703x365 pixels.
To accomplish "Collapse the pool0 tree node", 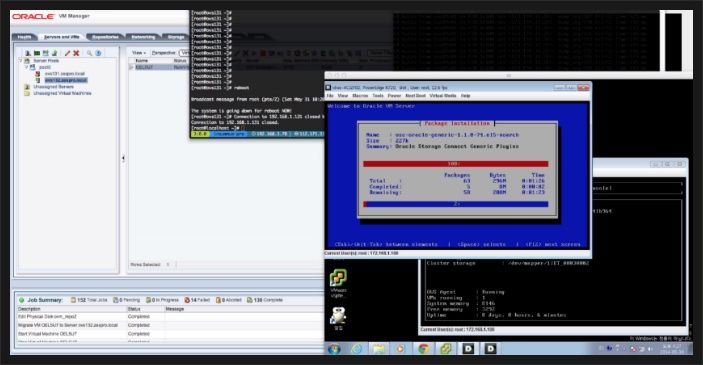I will click(x=26, y=67).
